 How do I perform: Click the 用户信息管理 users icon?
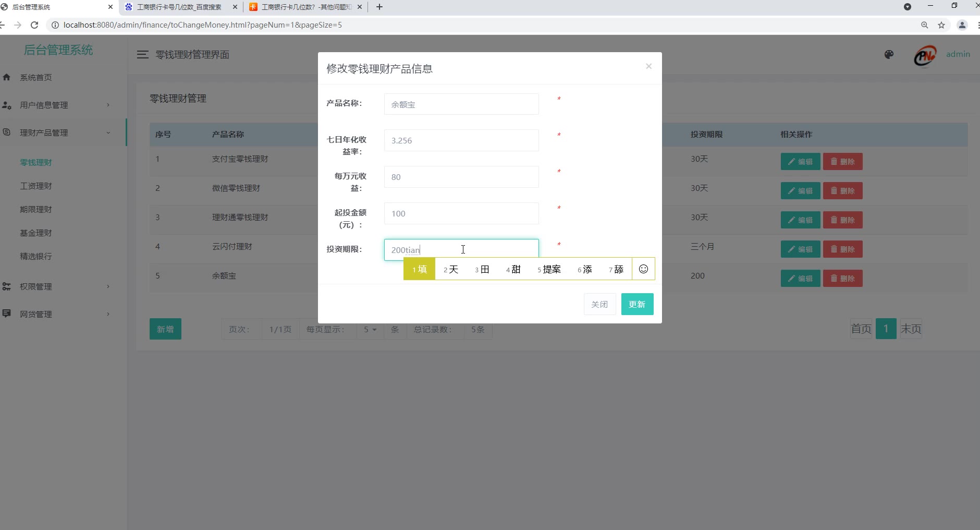click(7, 105)
